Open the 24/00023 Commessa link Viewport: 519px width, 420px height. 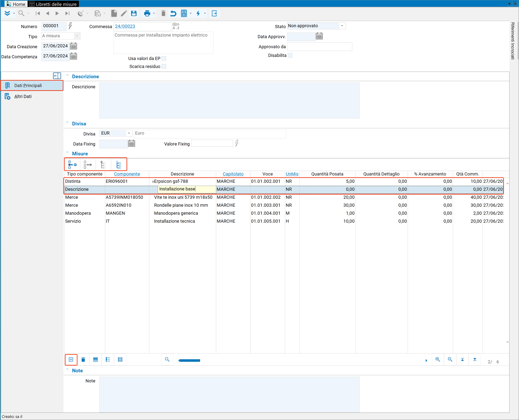point(125,26)
